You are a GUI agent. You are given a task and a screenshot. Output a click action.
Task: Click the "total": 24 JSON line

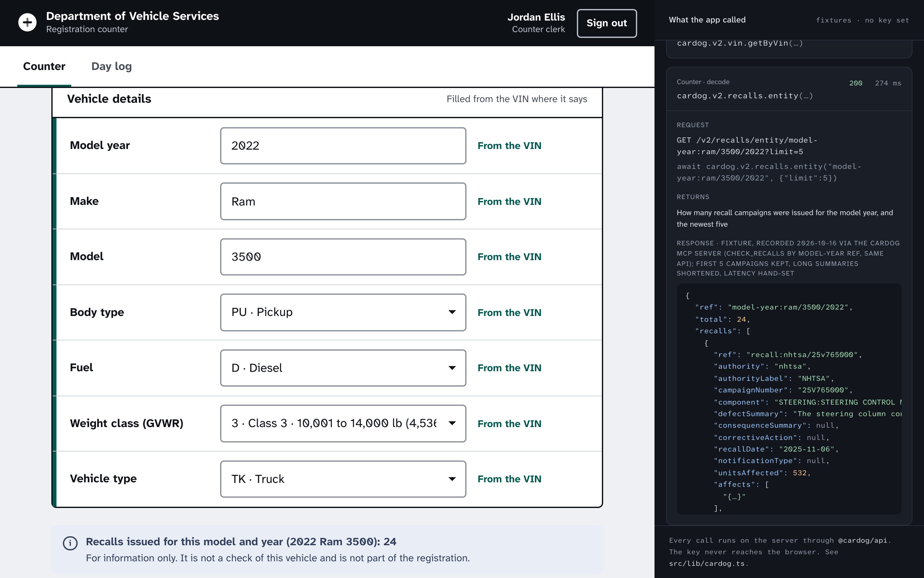723,319
